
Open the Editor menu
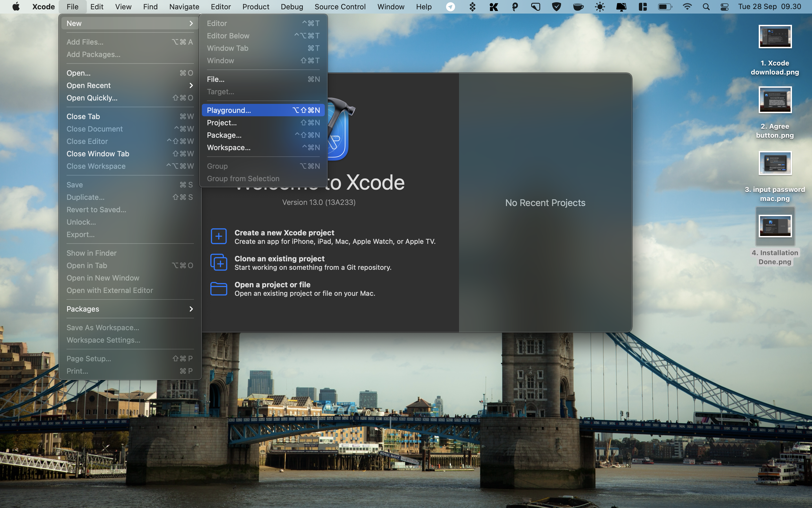221,7
